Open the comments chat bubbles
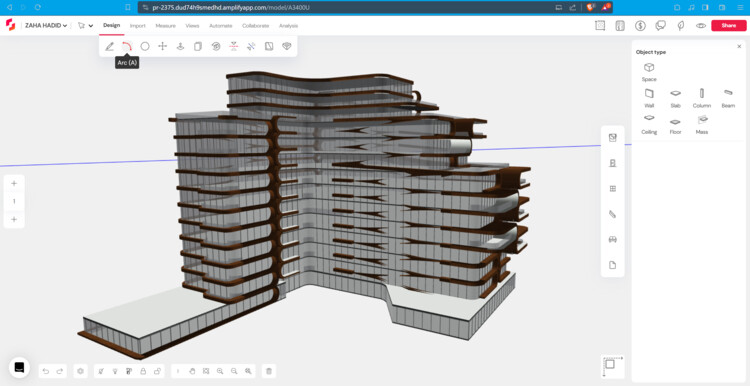750x386 pixels. click(x=661, y=26)
